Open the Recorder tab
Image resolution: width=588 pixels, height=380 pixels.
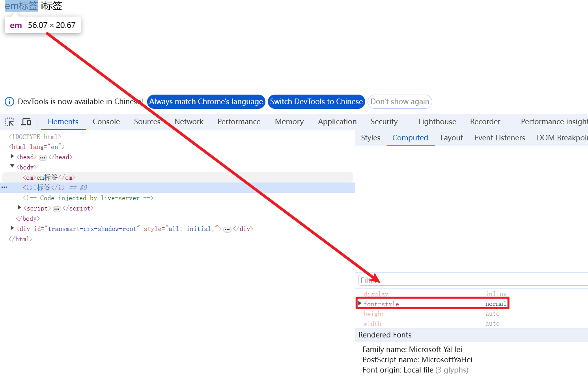click(485, 122)
